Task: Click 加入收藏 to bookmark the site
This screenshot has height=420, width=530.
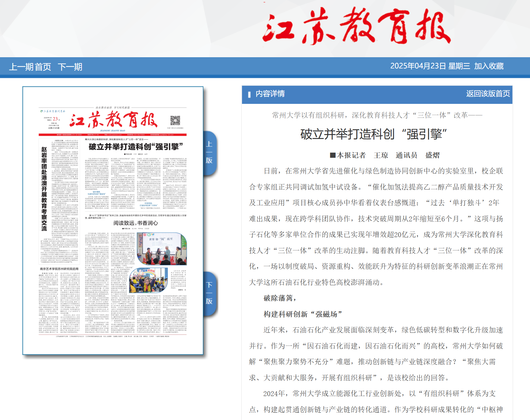Action: (489, 66)
